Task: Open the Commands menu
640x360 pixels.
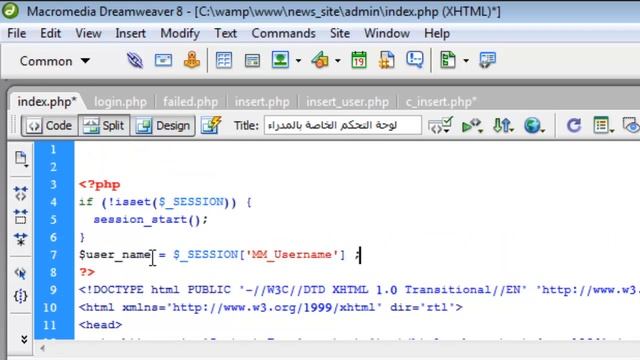Action: coord(283,33)
